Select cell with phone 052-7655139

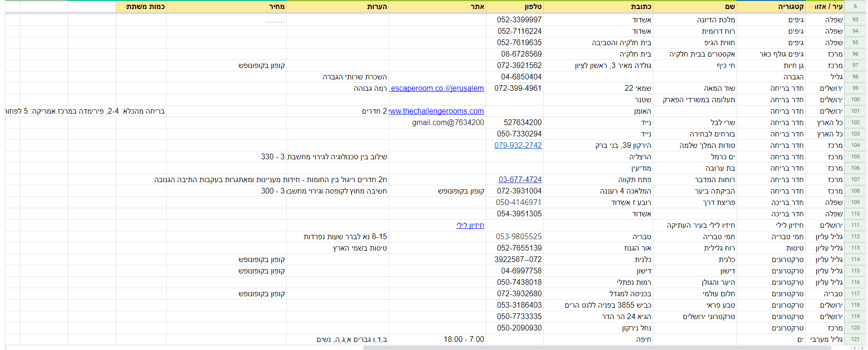point(515,248)
